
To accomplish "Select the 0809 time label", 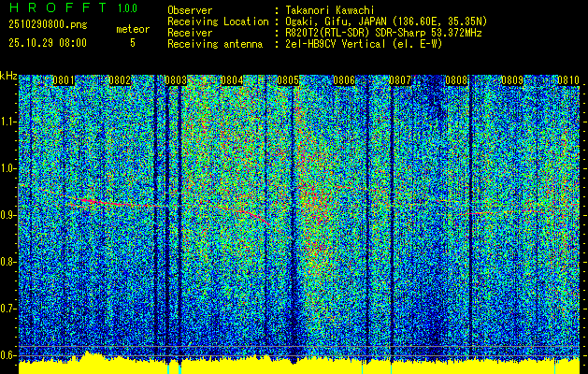I will 512,80.
